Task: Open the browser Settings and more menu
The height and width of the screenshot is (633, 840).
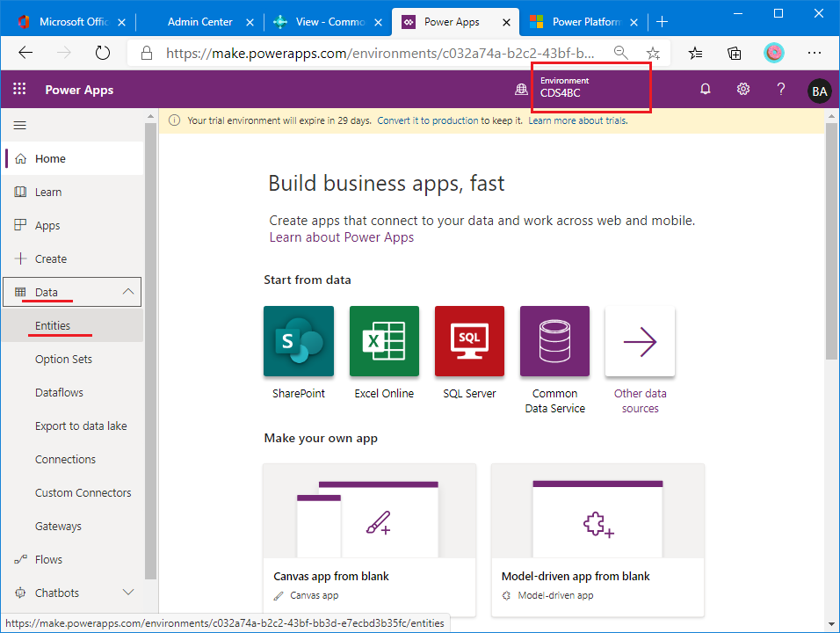Action: coord(815,53)
